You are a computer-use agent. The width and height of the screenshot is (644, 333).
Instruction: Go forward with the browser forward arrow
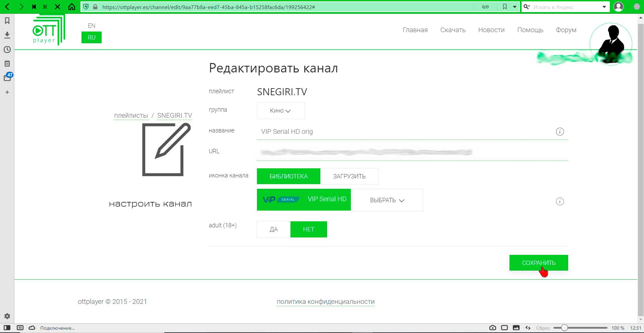click(x=21, y=7)
